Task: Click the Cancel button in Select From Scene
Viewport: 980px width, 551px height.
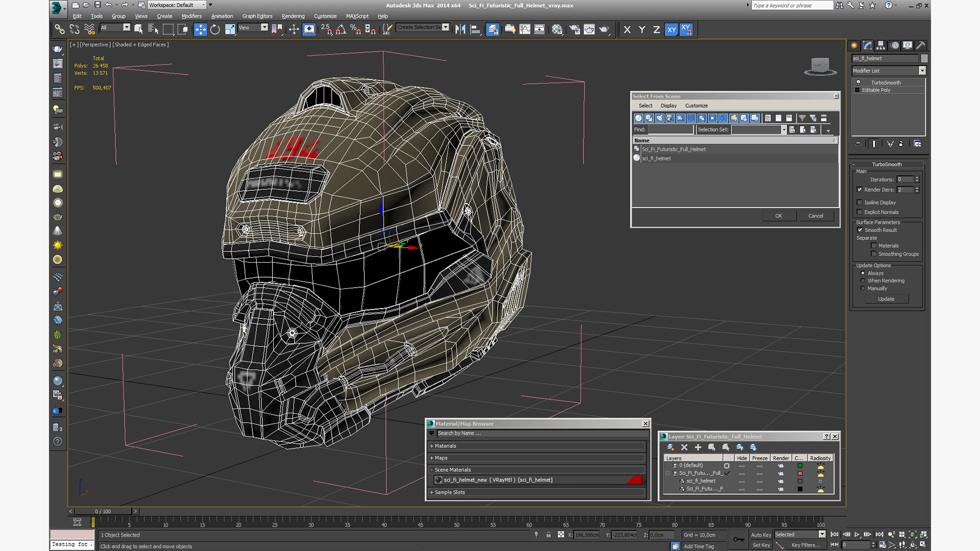Action: pos(815,216)
